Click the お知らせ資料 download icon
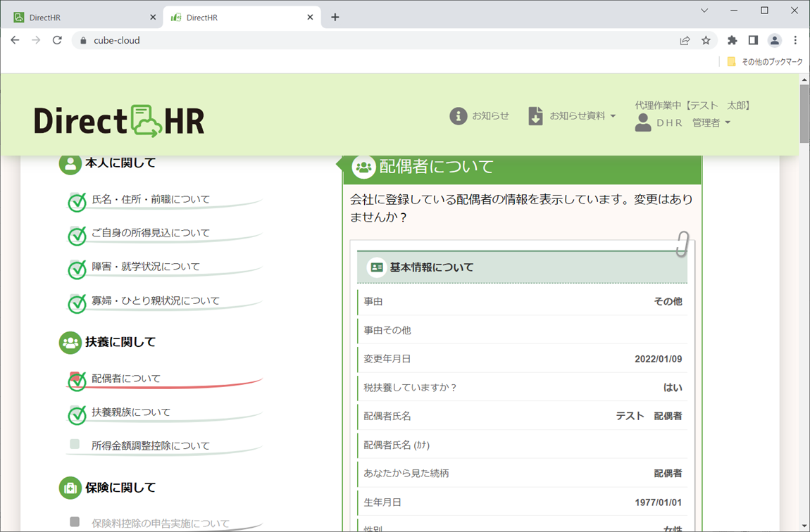 [536, 116]
